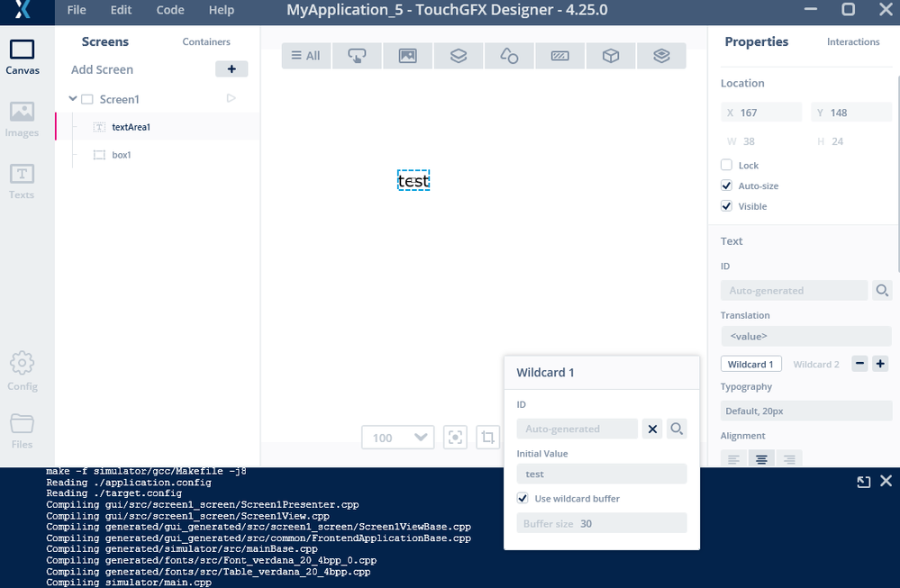
Task: Select the Wildcard 1 button
Action: tap(750, 365)
